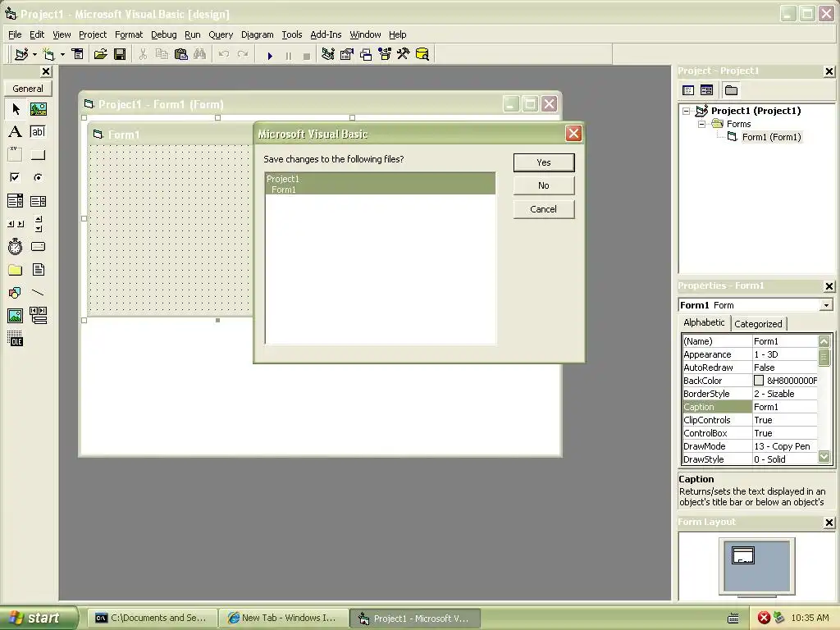Select the Shape tool in toolbox
This screenshot has height=630, width=840.
point(16,293)
